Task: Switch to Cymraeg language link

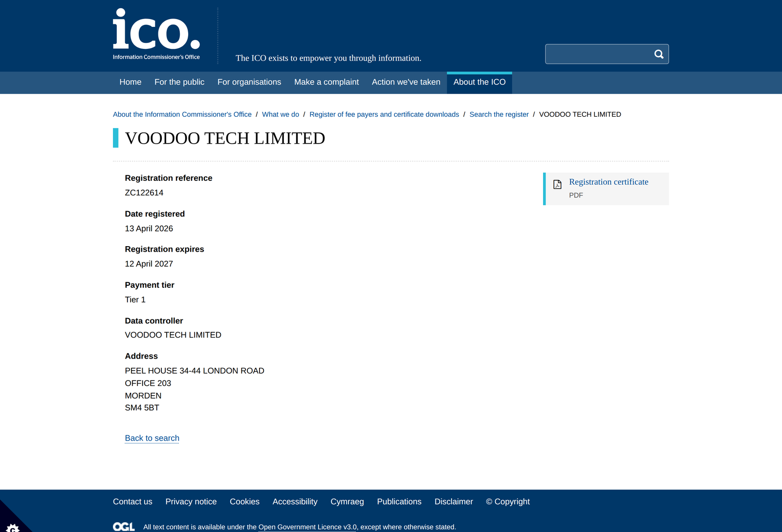Action: pyautogui.click(x=347, y=502)
